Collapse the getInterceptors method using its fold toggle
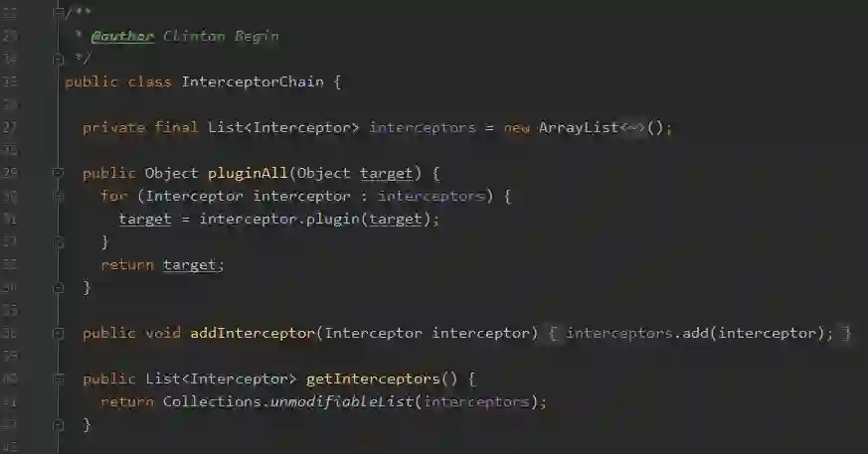This screenshot has height=454, width=868. [x=58, y=378]
